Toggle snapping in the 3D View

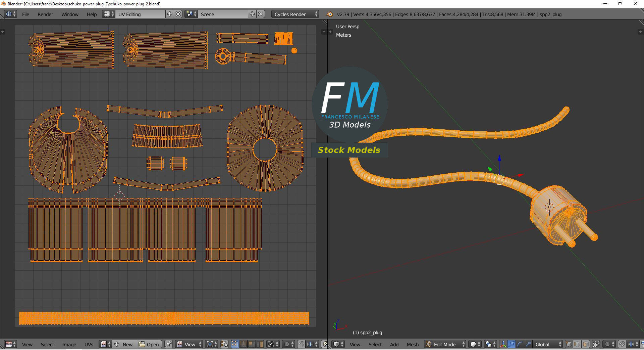click(622, 344)
